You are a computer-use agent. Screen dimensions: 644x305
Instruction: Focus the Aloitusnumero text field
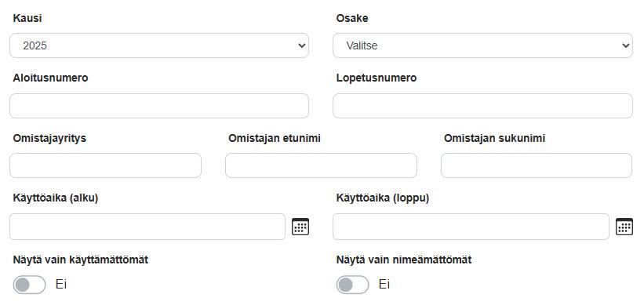coord(159,106)
